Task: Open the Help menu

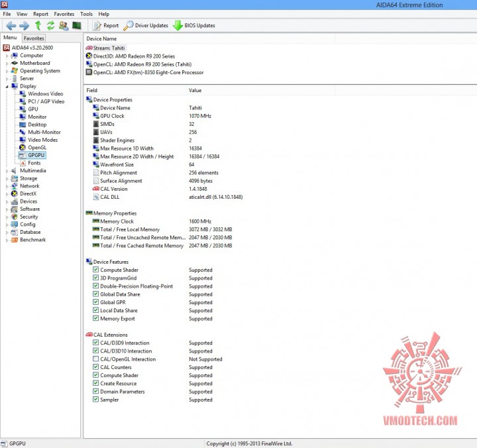Action: (x=104, y=14)
